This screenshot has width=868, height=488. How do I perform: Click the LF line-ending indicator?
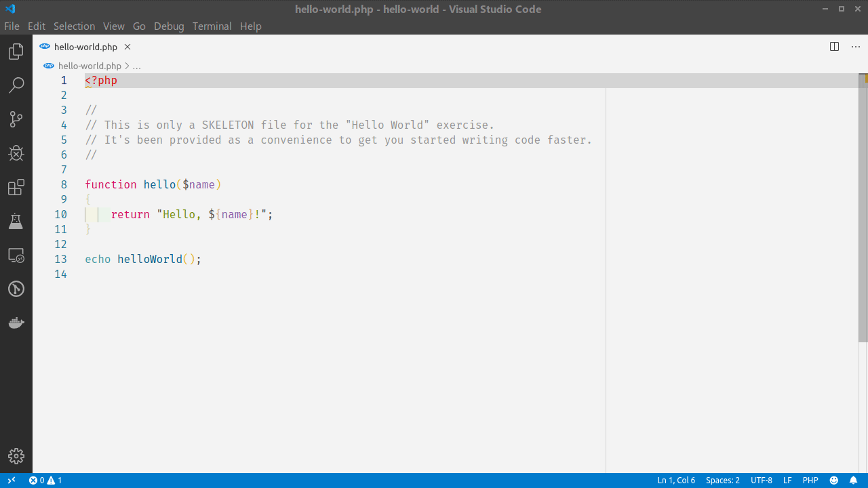pyautogui.click(x=787, y=480)
